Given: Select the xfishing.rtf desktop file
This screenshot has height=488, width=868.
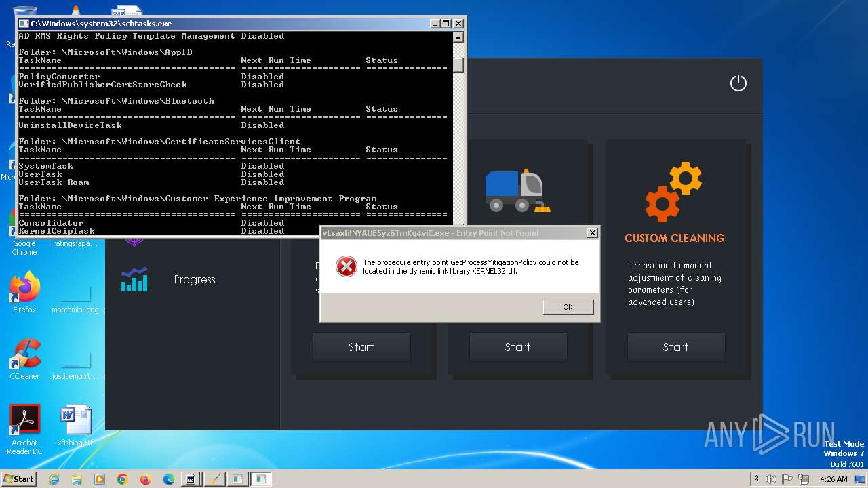Looking at the screenshot, I should (75, 426).
